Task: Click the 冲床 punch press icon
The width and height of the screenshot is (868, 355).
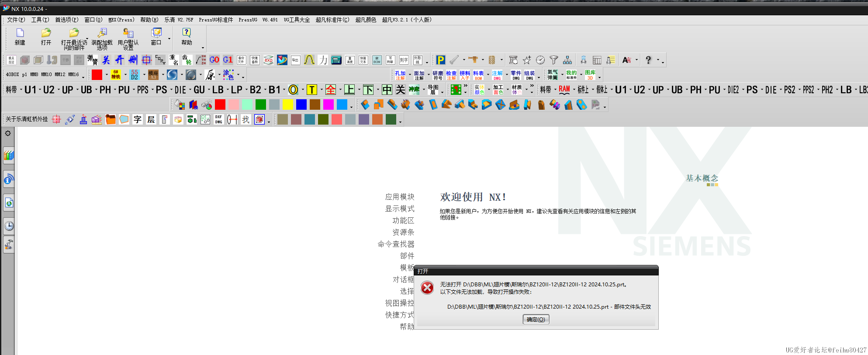Action: 414,90
